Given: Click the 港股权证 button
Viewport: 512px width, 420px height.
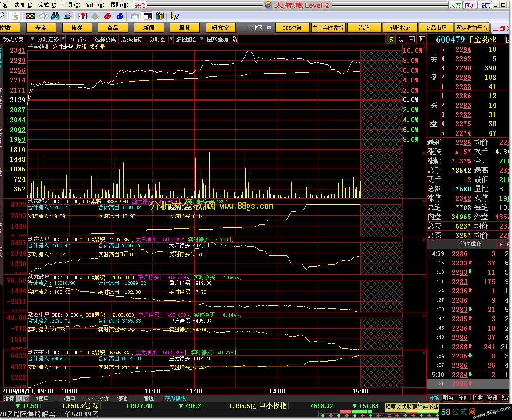Looking at the screenshot, I should 400,28.
